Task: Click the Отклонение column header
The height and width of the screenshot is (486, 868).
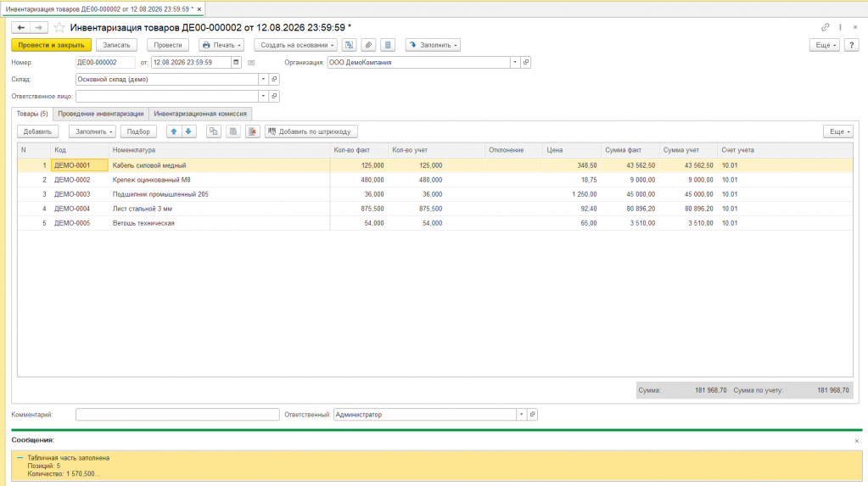Action: tap(513, 150)
